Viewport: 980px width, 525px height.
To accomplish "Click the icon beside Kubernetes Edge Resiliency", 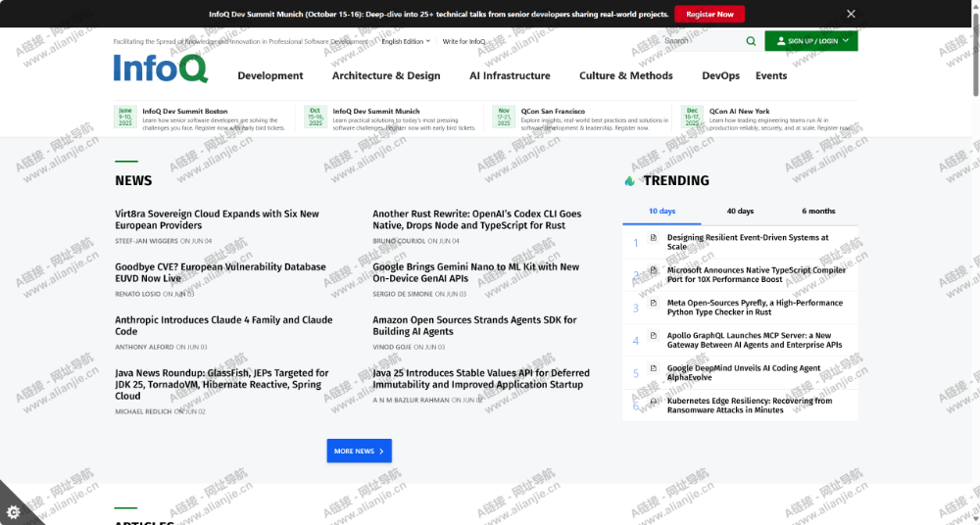I will (x=653, y=401).
